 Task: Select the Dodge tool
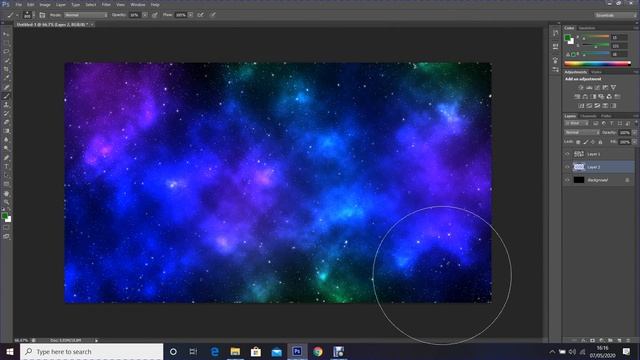pos(6,149)
